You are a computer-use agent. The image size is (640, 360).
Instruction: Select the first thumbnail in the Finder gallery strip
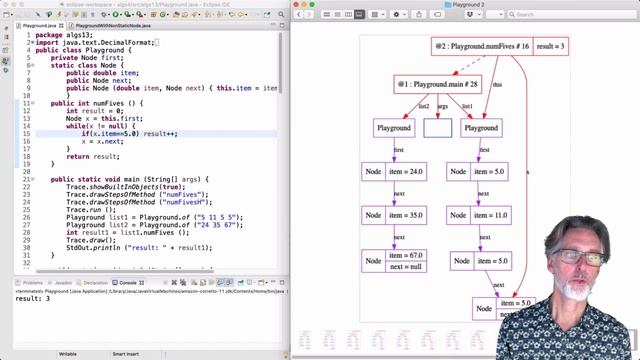tap(304, 340)
